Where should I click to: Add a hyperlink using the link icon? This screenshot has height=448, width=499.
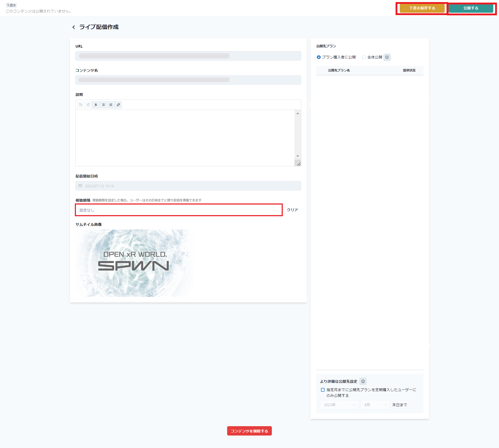pyautogui.click(x=119, y=105)
